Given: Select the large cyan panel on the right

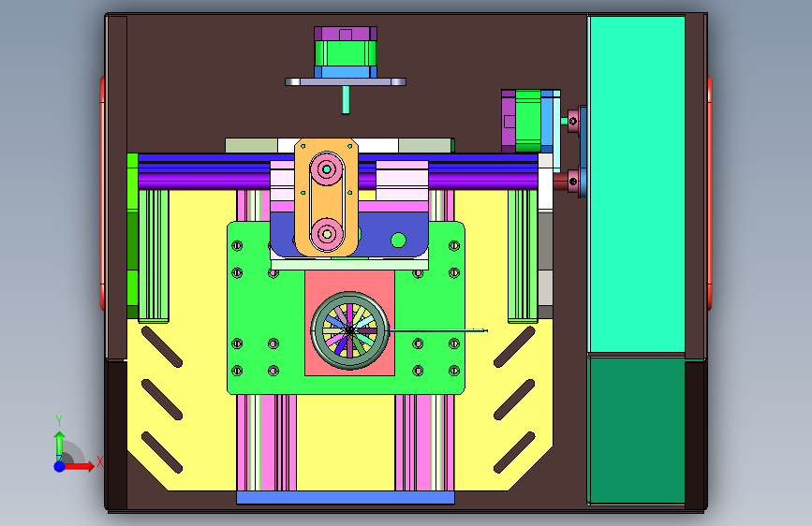Looking at the screenshot, I should coord(637,184).
